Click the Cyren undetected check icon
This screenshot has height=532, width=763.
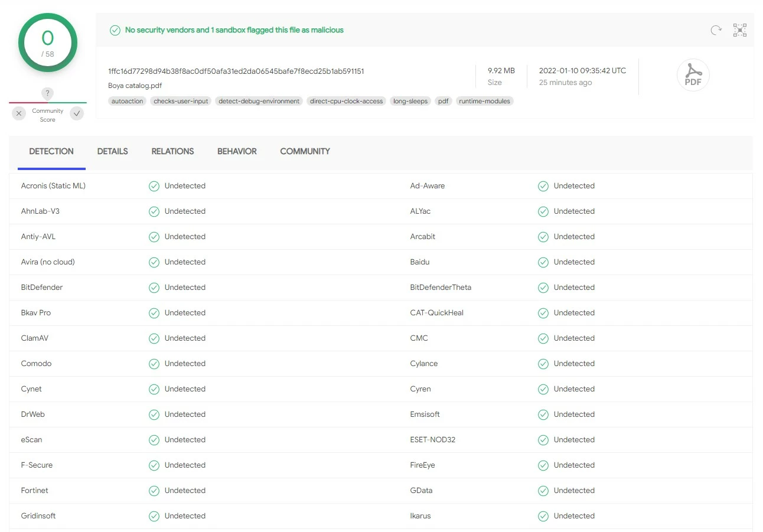click(543, 389)
